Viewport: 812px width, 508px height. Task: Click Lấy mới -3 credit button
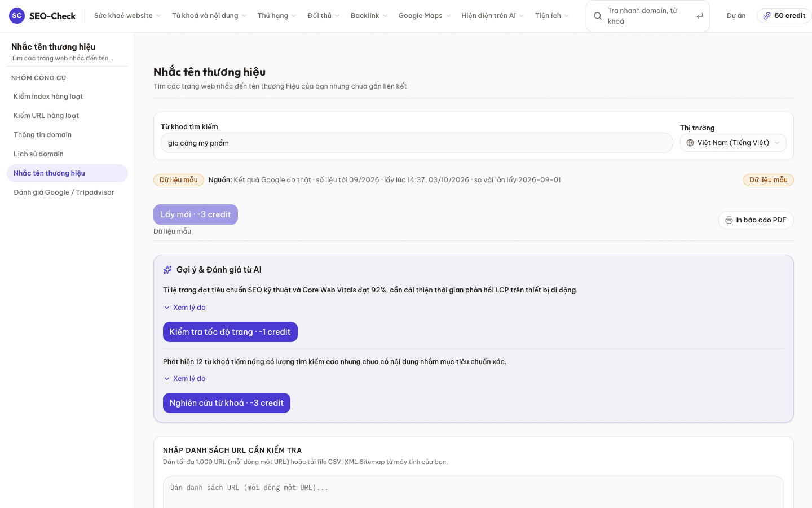pyautogui.click(x=196, y=214)
